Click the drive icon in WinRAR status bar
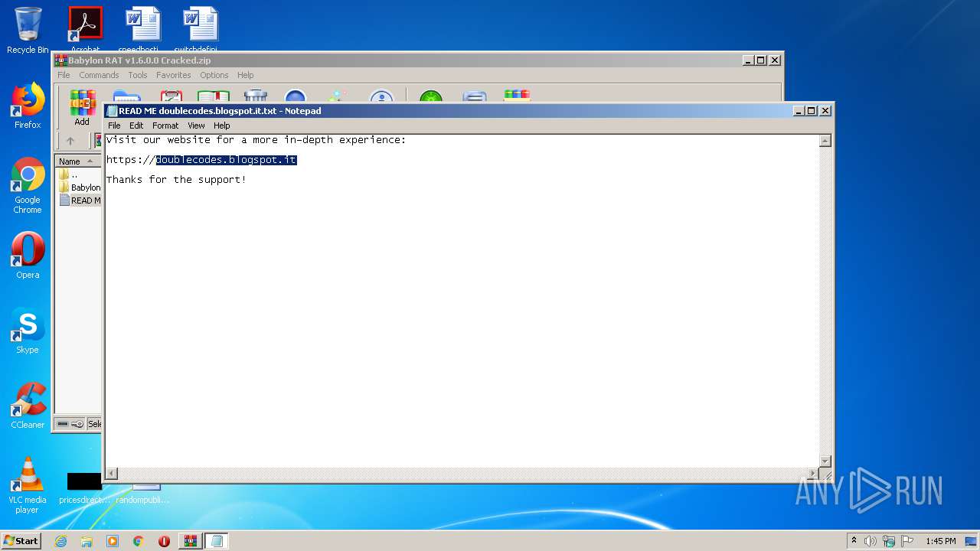 64,424
